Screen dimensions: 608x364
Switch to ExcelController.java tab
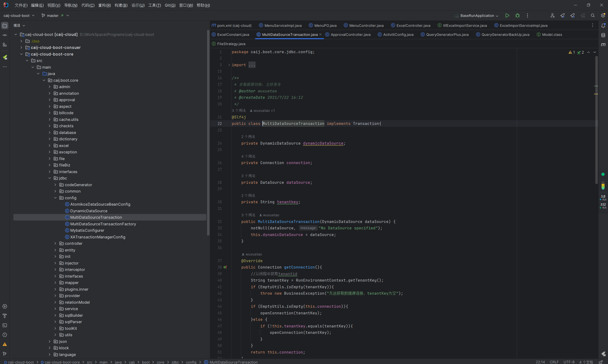click(411, 25)
